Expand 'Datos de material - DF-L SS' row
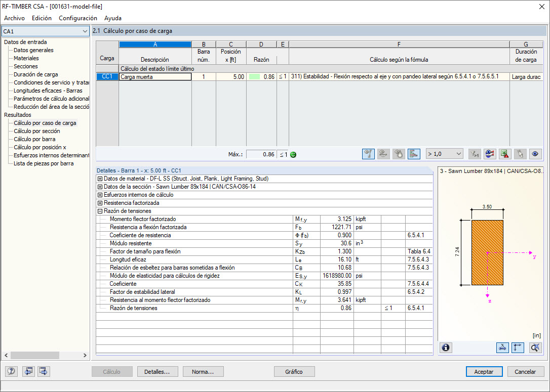 [x=100, y=179]
